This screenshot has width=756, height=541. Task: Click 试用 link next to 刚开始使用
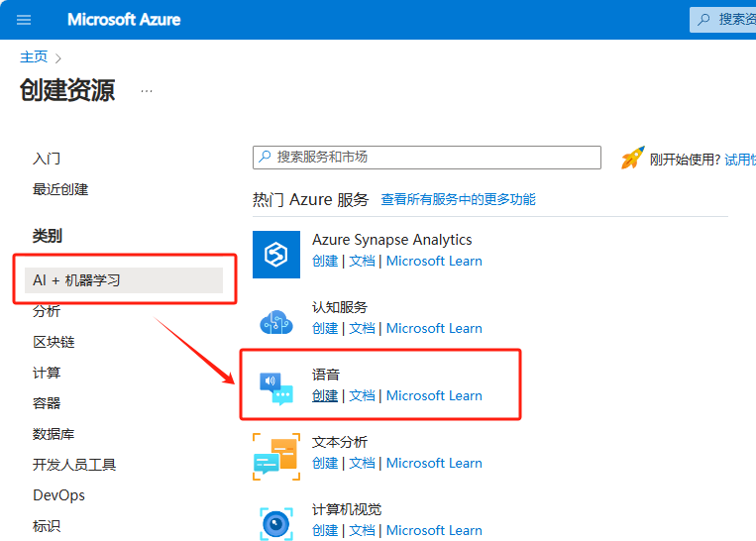[740, 160]
